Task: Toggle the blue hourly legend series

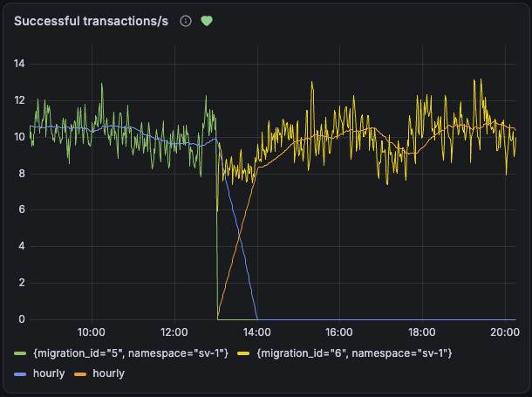Action: coord(49,373)
